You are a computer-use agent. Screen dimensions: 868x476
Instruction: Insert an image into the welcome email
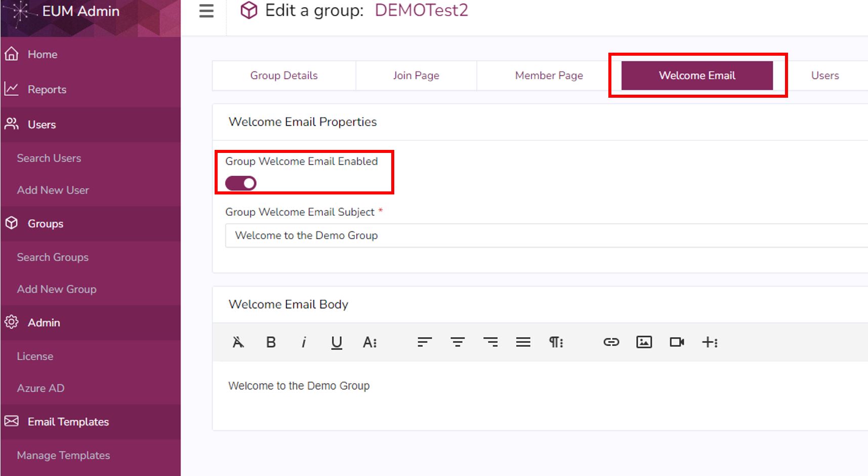click(x=644, y=342)
